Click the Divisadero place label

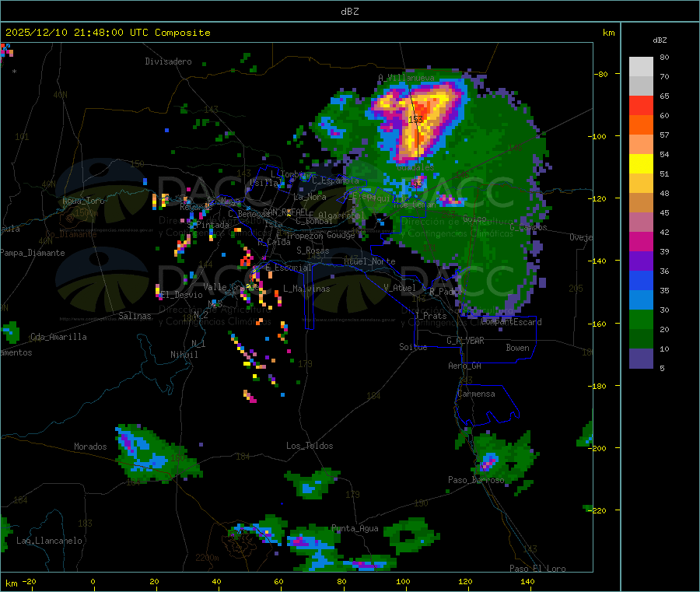coord(168,61)
